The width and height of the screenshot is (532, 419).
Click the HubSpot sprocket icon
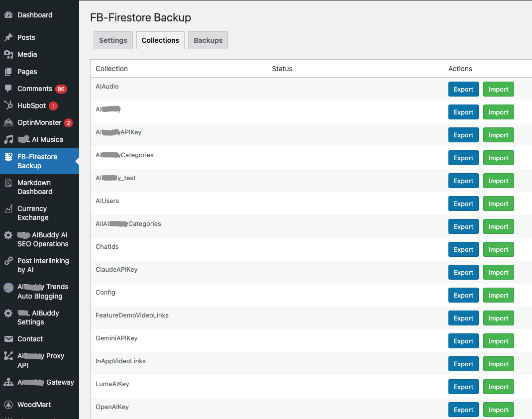point(8,105)
